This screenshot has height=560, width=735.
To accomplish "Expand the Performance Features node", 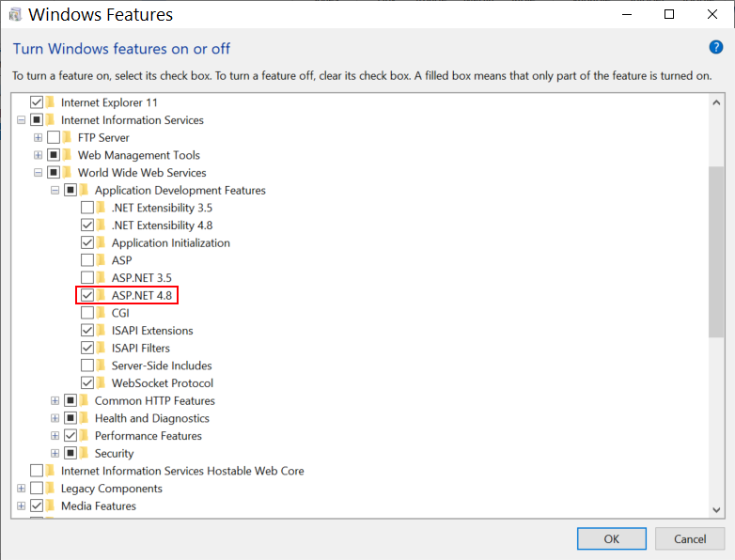I will pos(55,436).
